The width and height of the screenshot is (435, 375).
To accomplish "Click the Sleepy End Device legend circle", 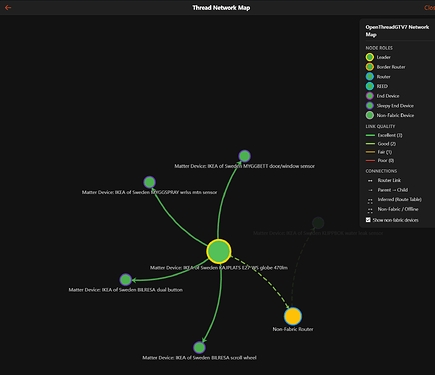I will click(x=370, y=106).
